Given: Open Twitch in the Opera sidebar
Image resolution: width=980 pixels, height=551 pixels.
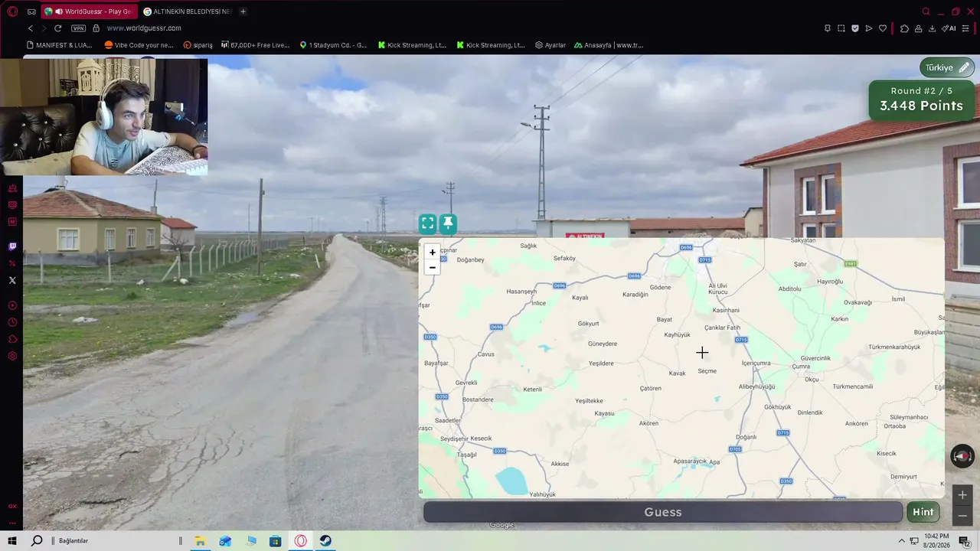Looking at the screenshot, I should (12, 246).
